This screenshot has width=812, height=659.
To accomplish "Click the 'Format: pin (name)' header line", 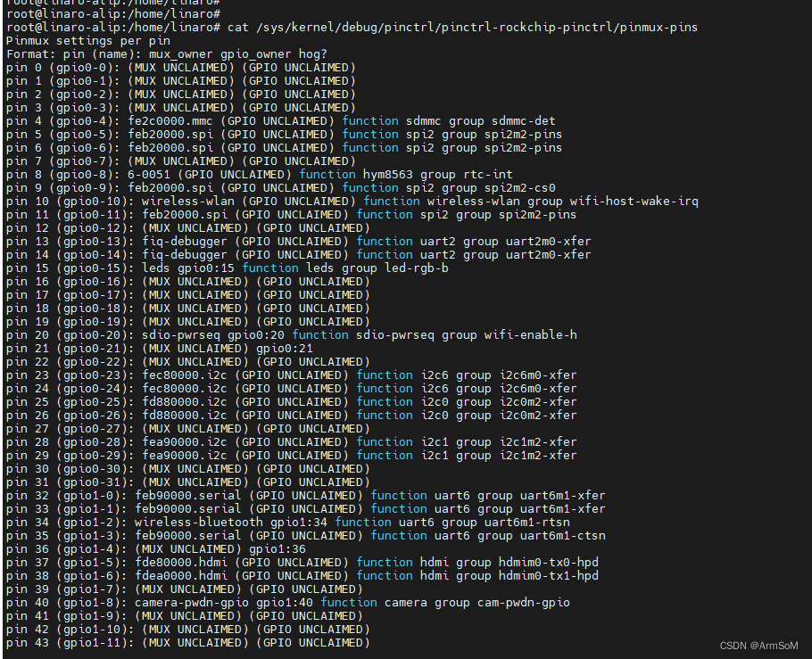I will (167, 54).
